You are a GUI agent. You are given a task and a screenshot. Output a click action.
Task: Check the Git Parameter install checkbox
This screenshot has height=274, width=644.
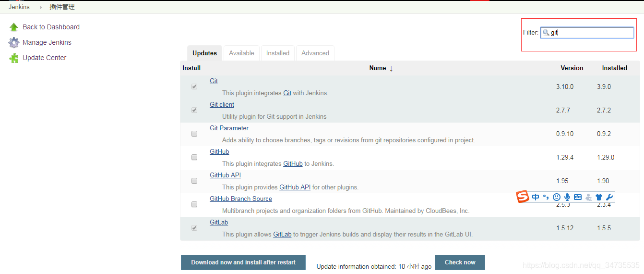point(194,134)
